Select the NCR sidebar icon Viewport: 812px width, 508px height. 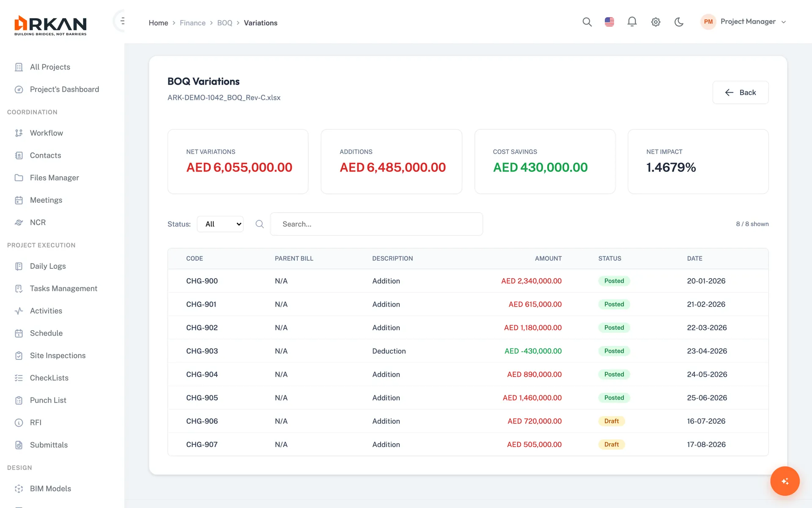(19, 223)
